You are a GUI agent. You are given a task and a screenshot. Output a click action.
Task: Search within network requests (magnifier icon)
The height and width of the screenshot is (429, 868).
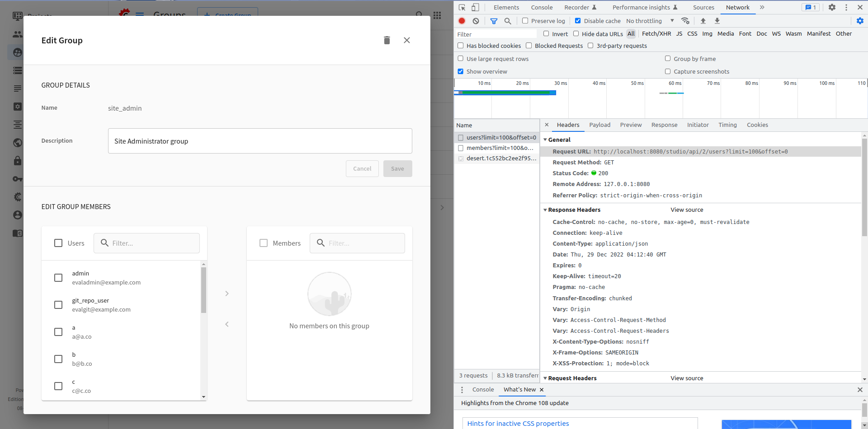[508, 21]
